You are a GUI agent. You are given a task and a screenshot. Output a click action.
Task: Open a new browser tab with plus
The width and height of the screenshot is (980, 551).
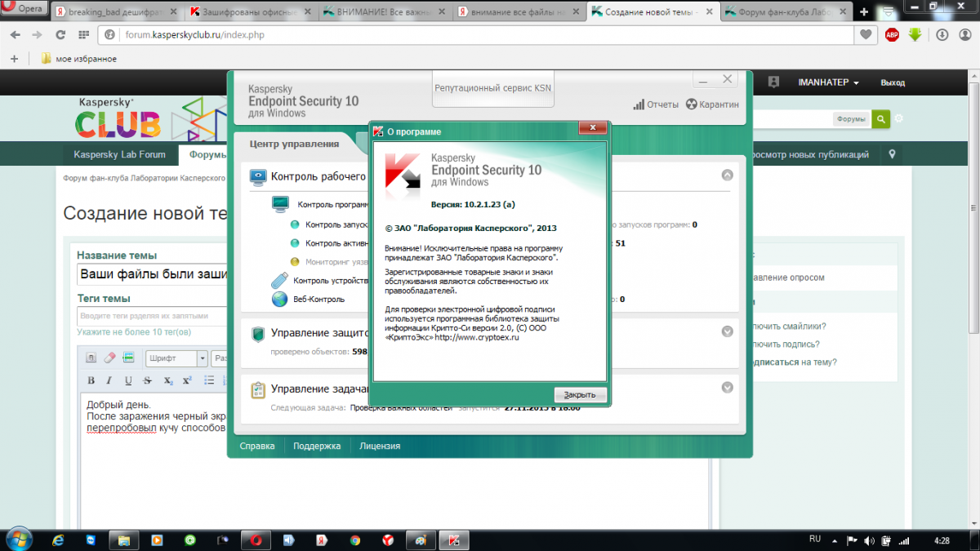pyautogui.click(x=865, y=11)
